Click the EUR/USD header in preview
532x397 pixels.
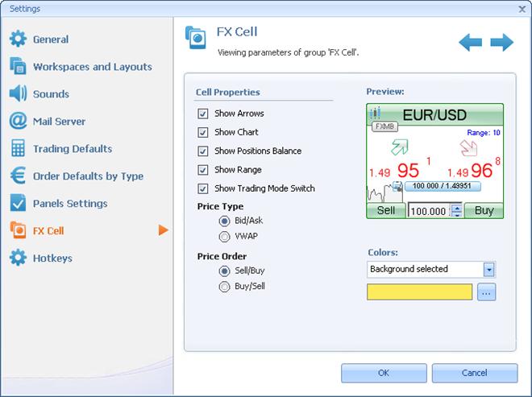click(434, 115)
